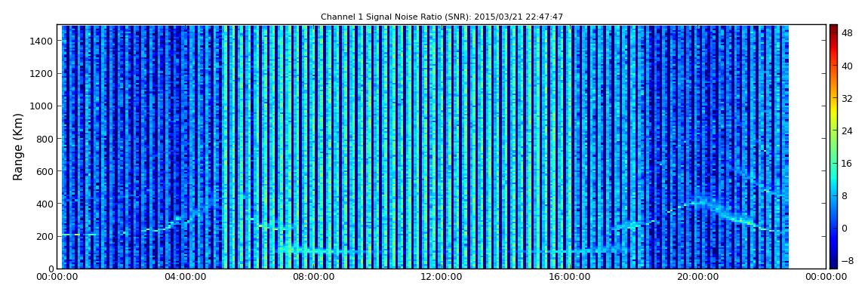The image size is (868, 307).
Task: Click the colorbar value −8
Action: [x=847, y=260]
